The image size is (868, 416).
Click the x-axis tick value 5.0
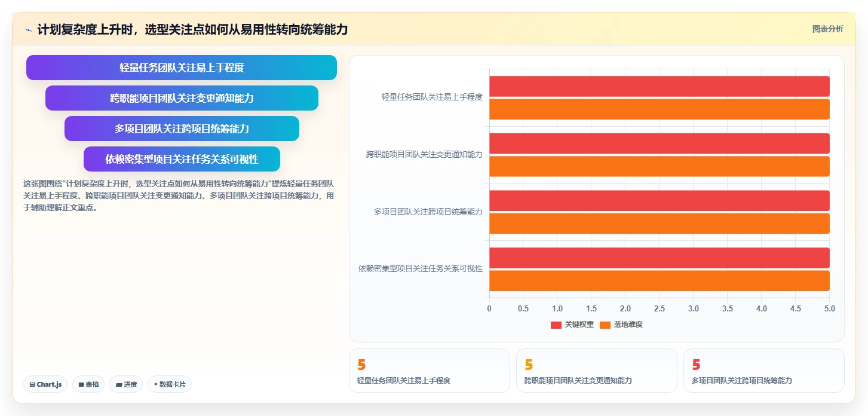coord(829,309)
